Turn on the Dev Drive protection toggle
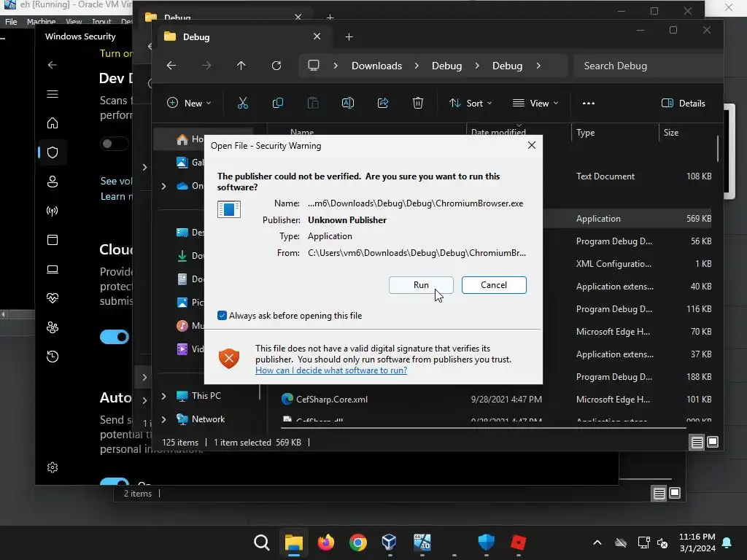 tap(114, 144)
